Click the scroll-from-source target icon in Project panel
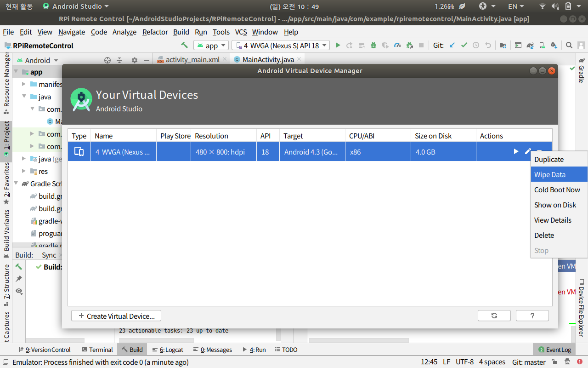Screen dimensions: 588x368 107,60
